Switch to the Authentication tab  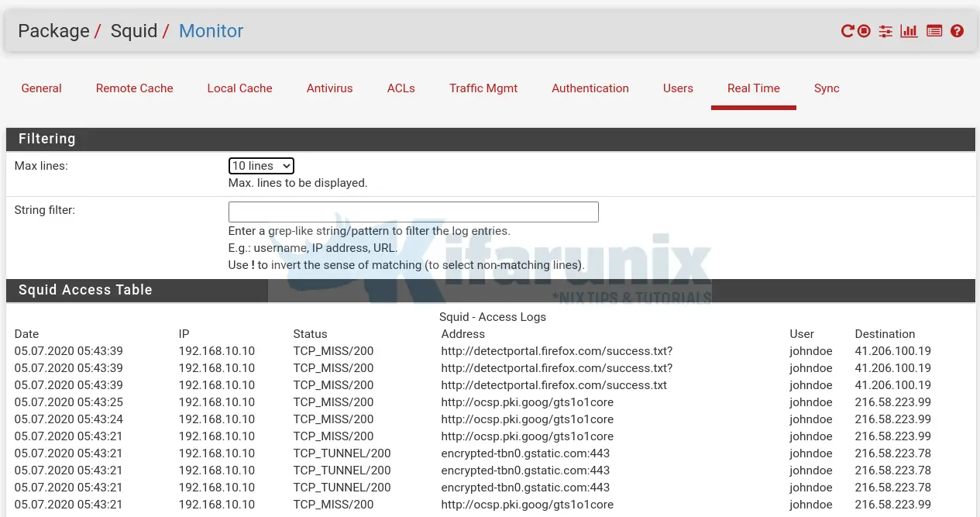click(x=590, y=88)
